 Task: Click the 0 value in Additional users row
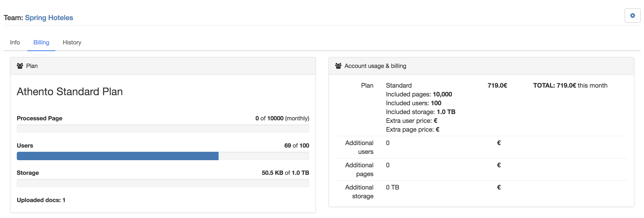coord(388,143)
